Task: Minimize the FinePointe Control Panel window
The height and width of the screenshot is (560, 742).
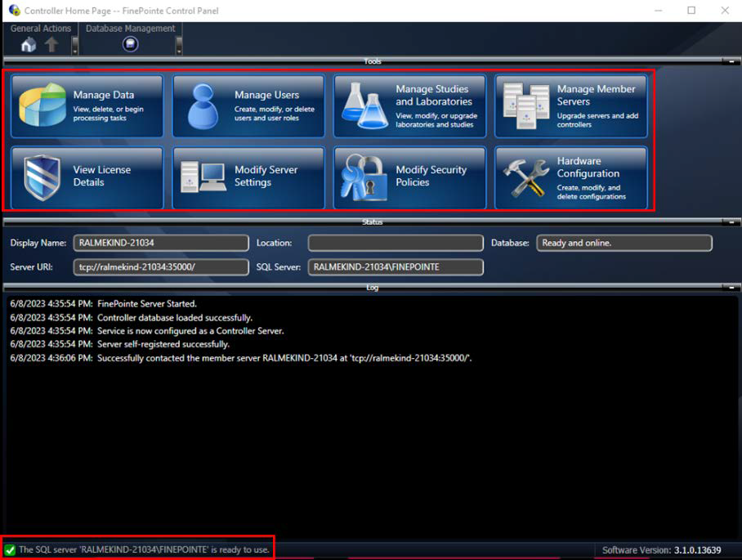Action: [659, 11]
